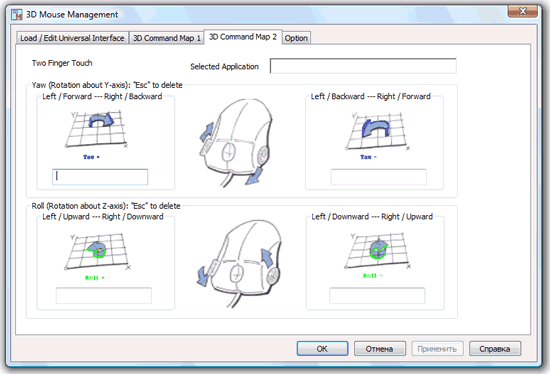Click the Roll - rotation grid image

(x=378, y=251)
